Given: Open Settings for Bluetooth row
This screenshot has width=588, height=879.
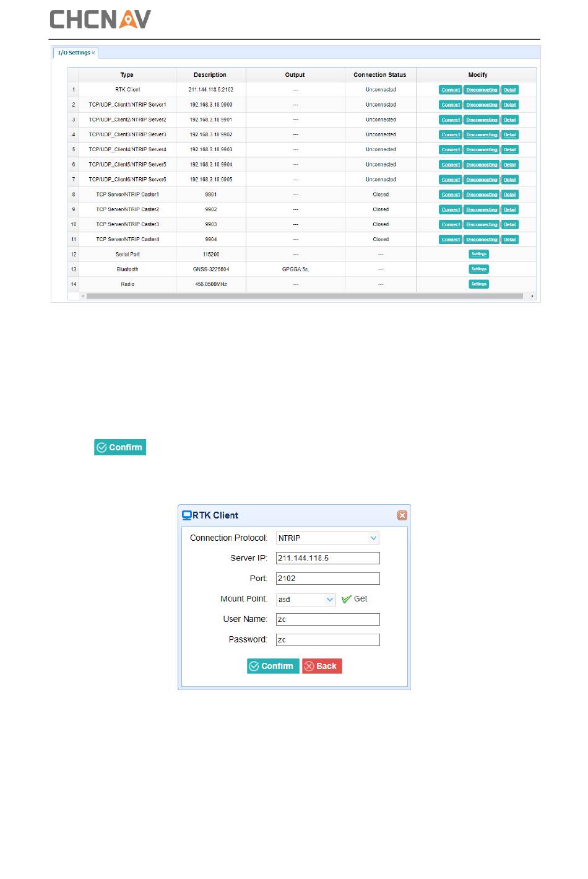Looking at the screenshot, I should (x=479, y=269).
